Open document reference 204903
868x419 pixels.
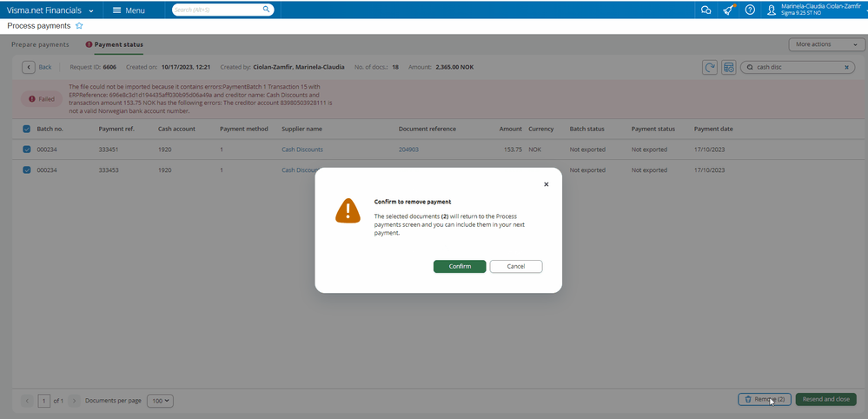pos(408,150)
